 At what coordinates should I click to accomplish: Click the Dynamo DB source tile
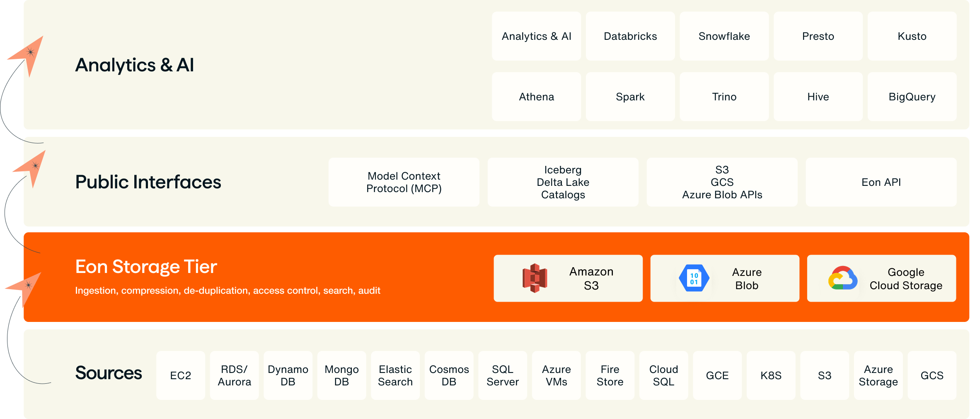[288, 375]
